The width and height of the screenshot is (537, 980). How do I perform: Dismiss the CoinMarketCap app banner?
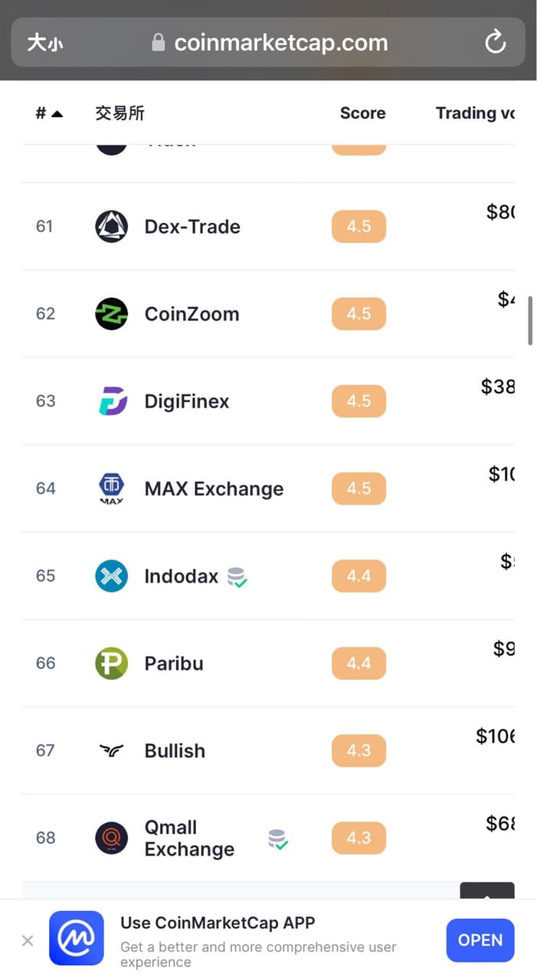coord(28,940)
